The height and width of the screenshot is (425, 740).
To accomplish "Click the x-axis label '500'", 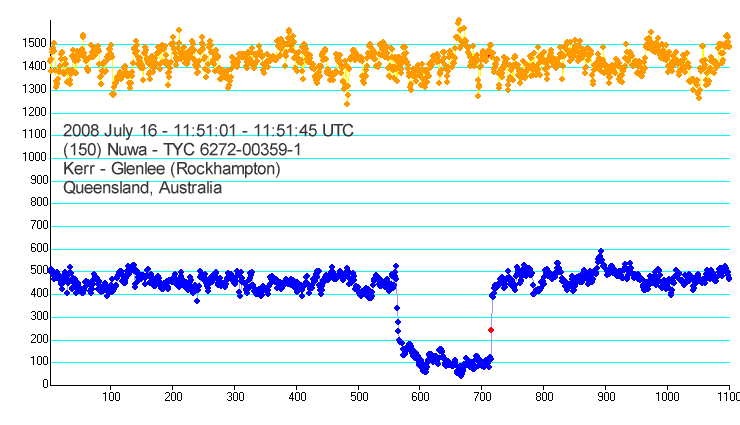I will pyautogui.click(x=359, y=397).
